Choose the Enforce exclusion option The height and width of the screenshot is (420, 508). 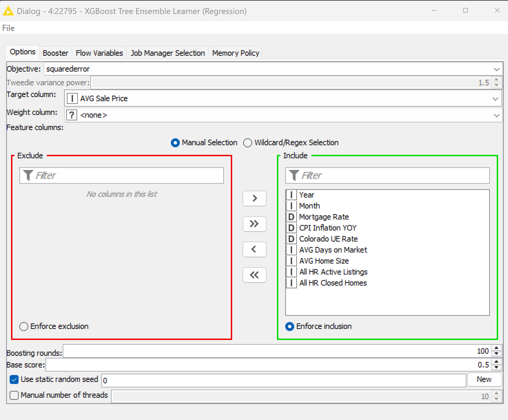tap(24, 326)
